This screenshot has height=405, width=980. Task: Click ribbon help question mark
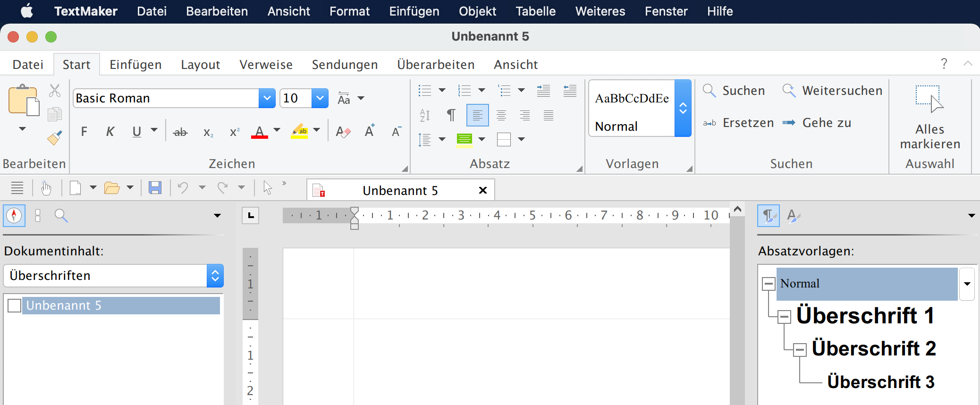(x=944, y=64)
